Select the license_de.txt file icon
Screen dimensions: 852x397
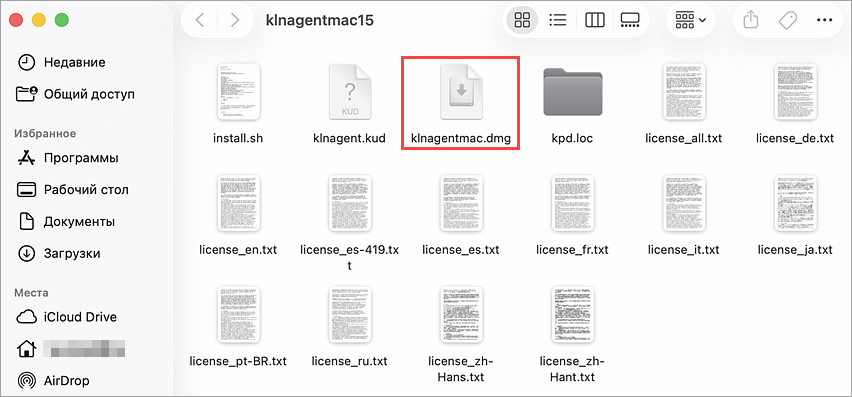point(795,92)
